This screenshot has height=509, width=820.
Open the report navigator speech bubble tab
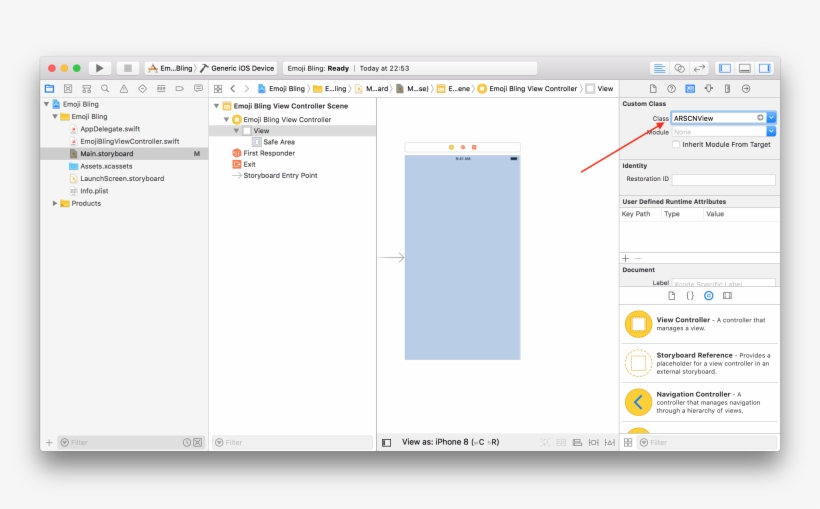point(198,88)
